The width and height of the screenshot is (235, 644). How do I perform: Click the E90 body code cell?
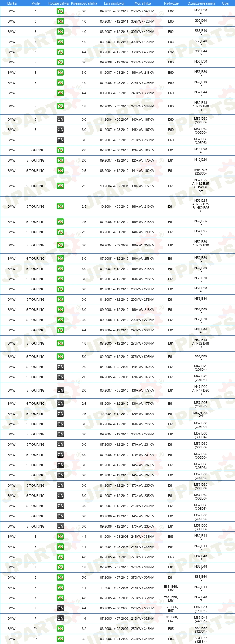(x=171, y=21)
